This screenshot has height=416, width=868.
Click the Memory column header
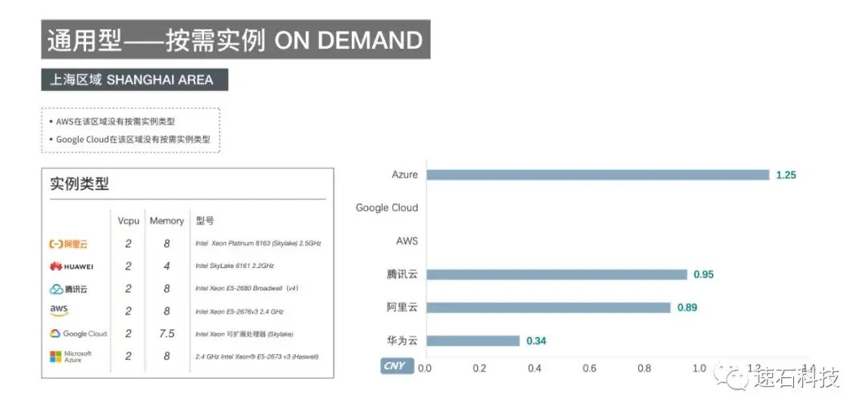[x=166, y=221]
